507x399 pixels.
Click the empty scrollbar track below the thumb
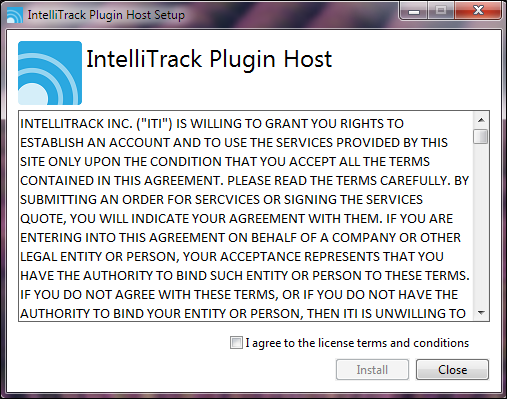[481, 224]
